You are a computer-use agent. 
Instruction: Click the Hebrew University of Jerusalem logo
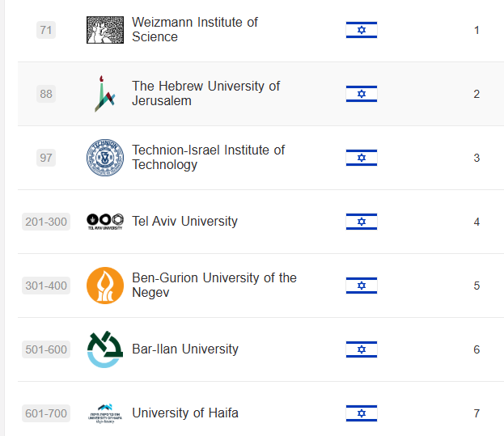coord(105,94)
